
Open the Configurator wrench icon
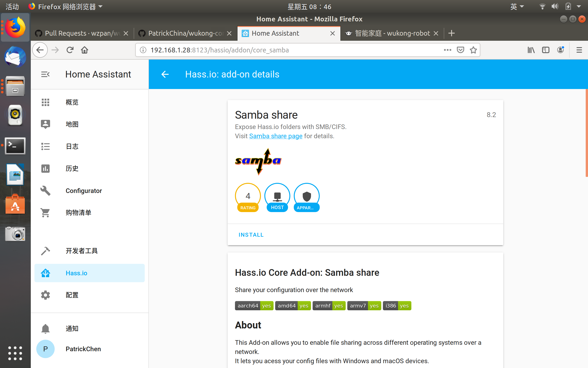45,191
